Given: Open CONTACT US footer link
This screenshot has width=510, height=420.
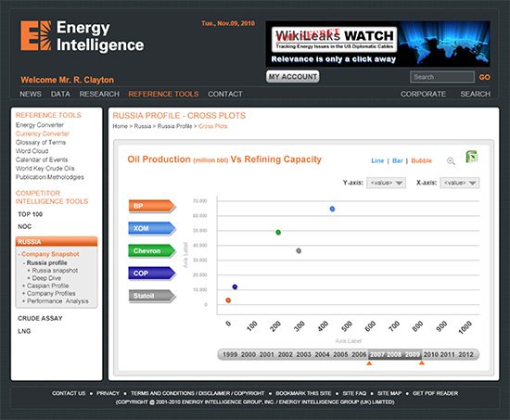Looking at the screenshot, I should [69, 393].
